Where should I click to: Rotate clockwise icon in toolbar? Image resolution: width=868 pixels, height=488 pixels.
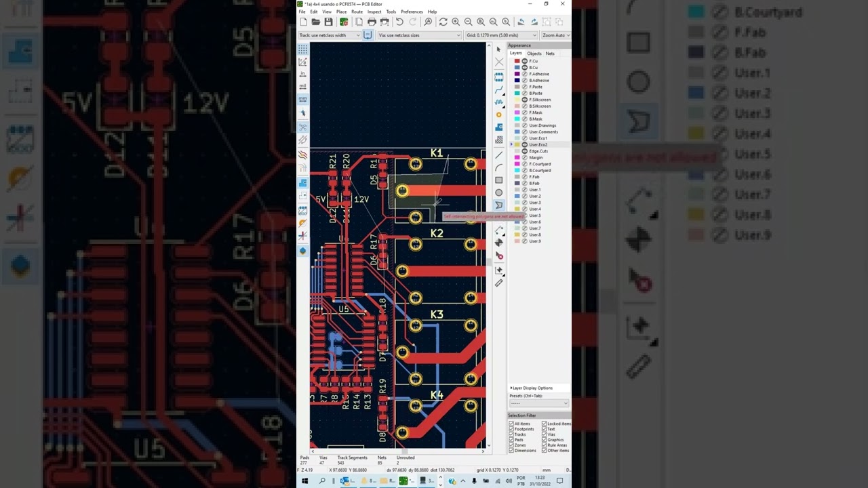coord(534,22)
